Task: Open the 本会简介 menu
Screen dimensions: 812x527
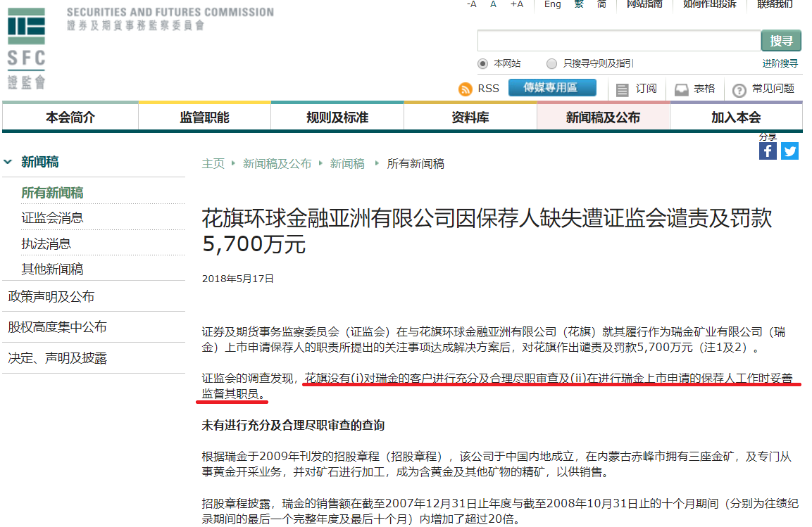Action: click(x=70, y=118)
